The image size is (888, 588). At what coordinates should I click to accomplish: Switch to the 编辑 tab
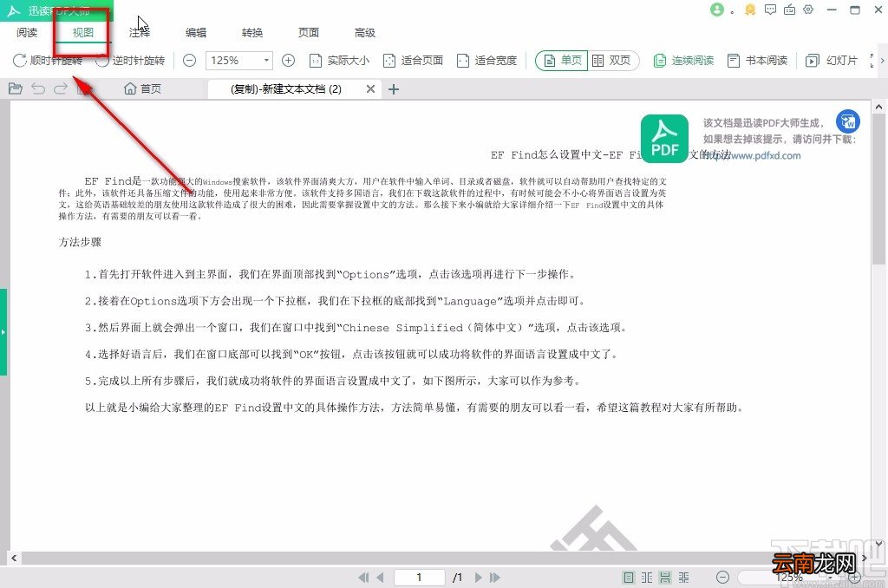tap(196, 33)
